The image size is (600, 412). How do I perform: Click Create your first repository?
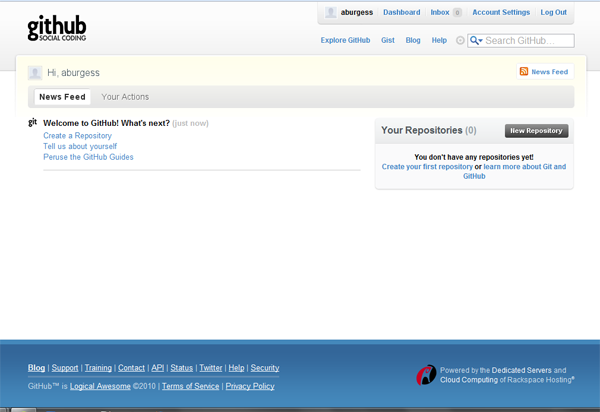(427, 167)
